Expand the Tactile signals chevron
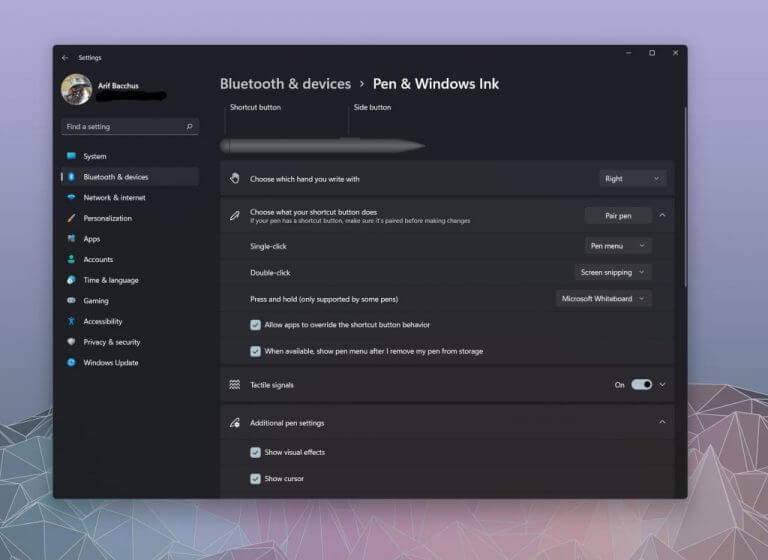This screenshot has height=560, width=768. [662, 385]
